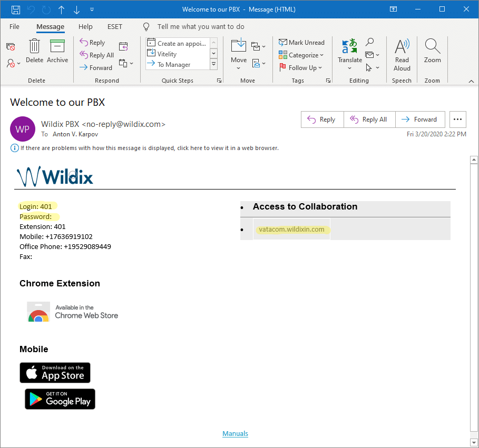Open the Junk dropdown in Delete group
The image size is (479, 448).
click(x=14, y=63)
